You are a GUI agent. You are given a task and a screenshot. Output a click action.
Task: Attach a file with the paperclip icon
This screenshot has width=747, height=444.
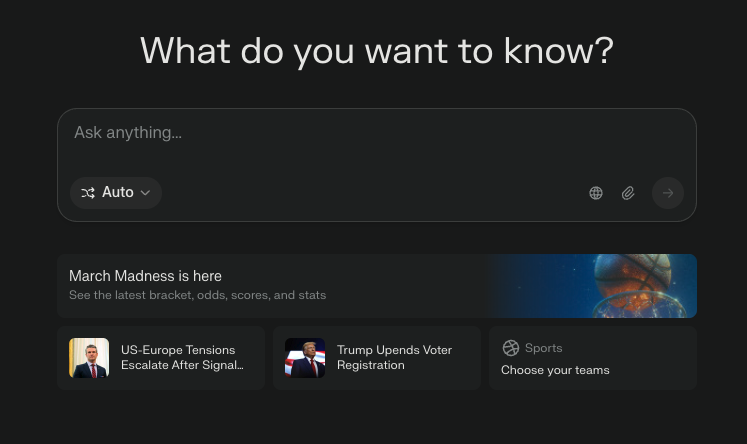628,193
